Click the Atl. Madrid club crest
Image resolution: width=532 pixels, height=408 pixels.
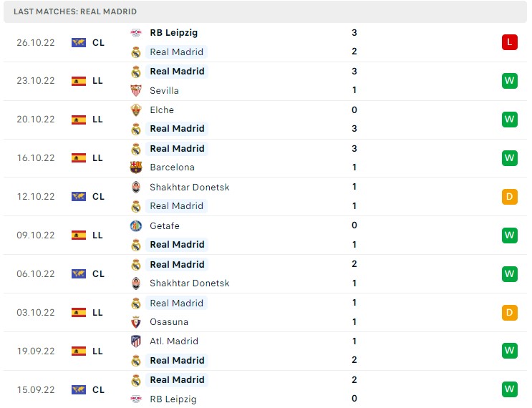coord(136,341)
